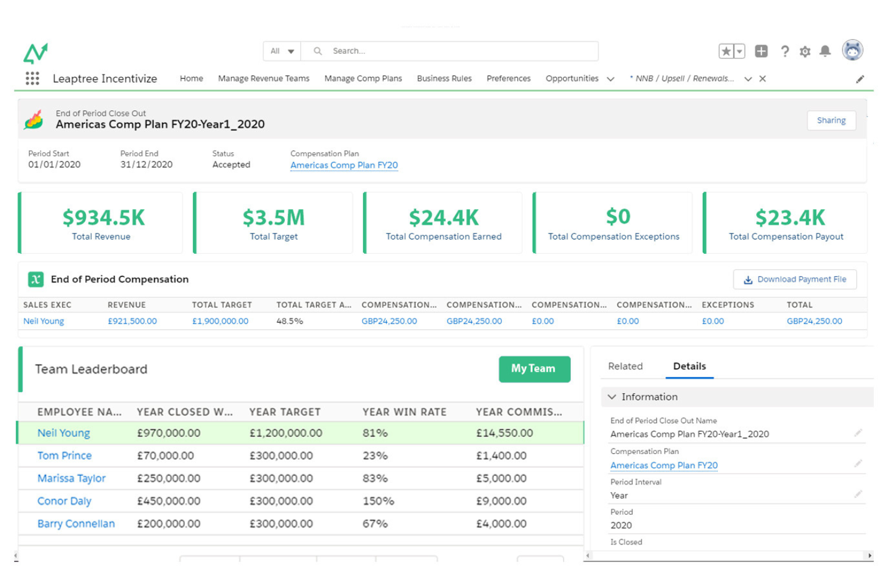This screenshot has width=882, height=588.
Task: Favorite this page with the star icon
Action: tap(726, 51)
